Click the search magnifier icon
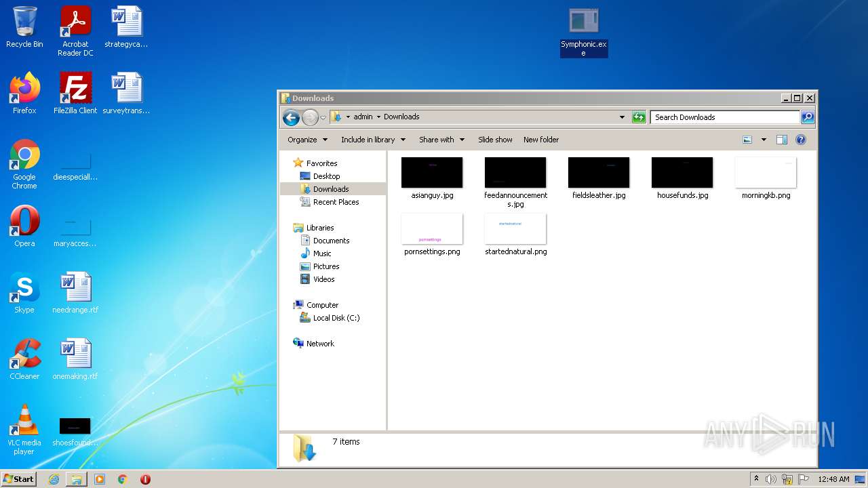The width and height of the screenshot is (868, 488). (807, 117)
